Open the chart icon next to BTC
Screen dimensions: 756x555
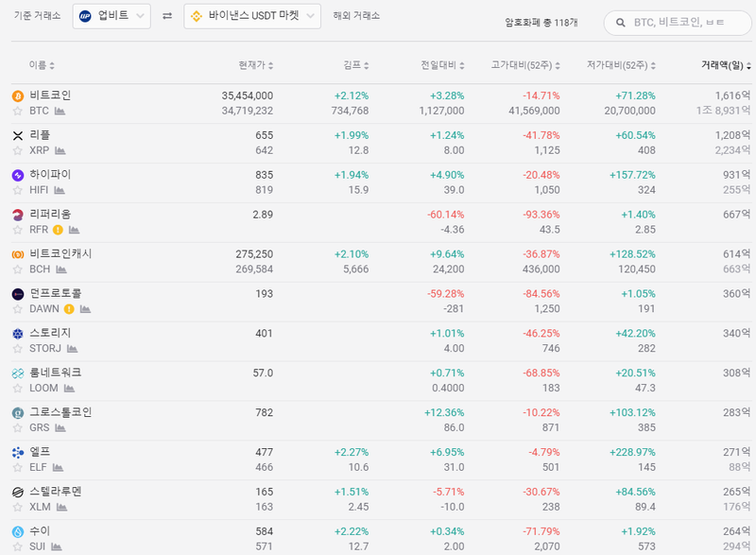[60, 112]
